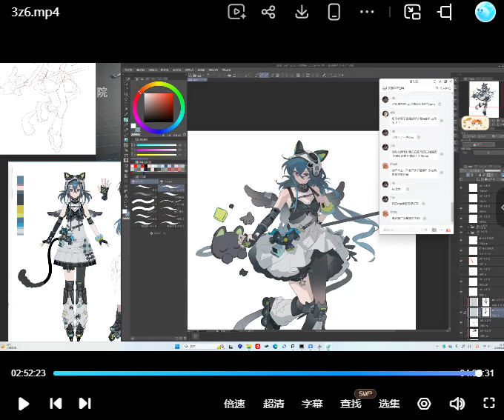Open the send-to-phone icon
Viewport: 504px width, 420px height.
point(334,12)
